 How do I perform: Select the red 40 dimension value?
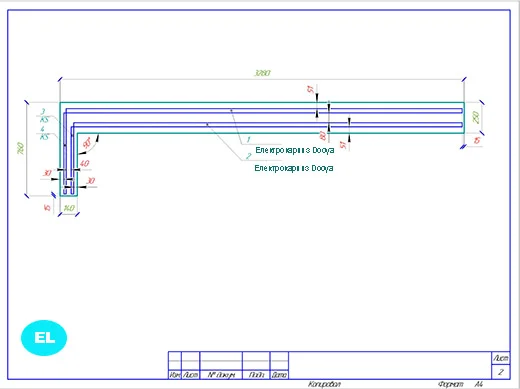(x=84, y=163)
